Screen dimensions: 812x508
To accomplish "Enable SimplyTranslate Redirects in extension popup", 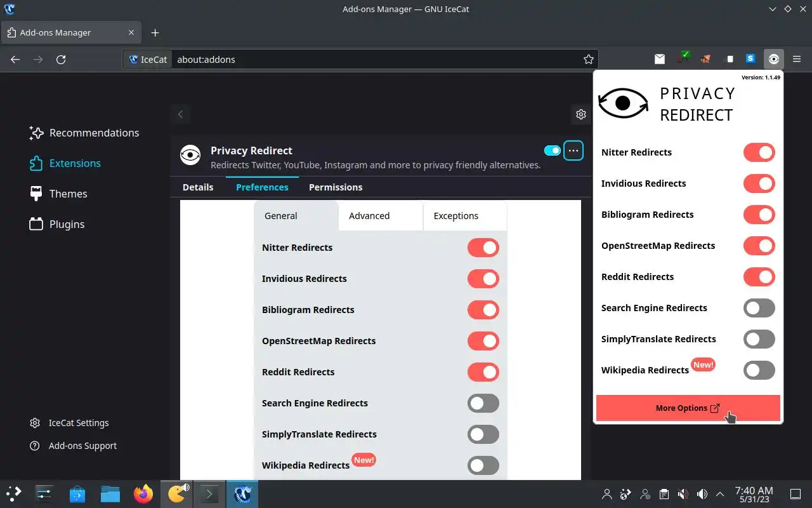I will (759, 339).
